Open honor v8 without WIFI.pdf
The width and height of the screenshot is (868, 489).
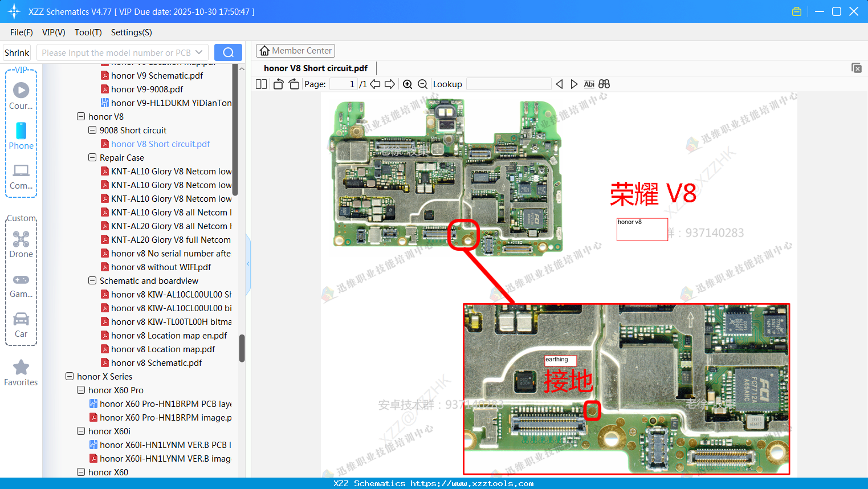[156, 267]
